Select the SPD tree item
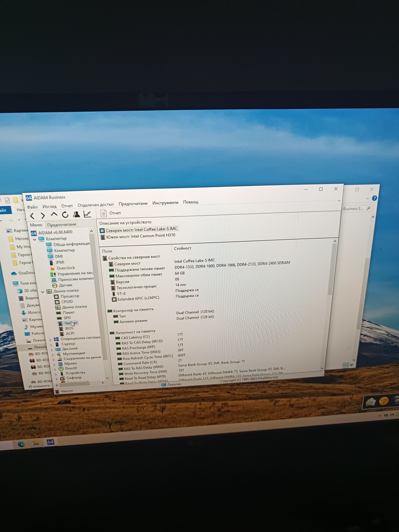The height and width of the screenshot is (532, 399). coord(64,318)
